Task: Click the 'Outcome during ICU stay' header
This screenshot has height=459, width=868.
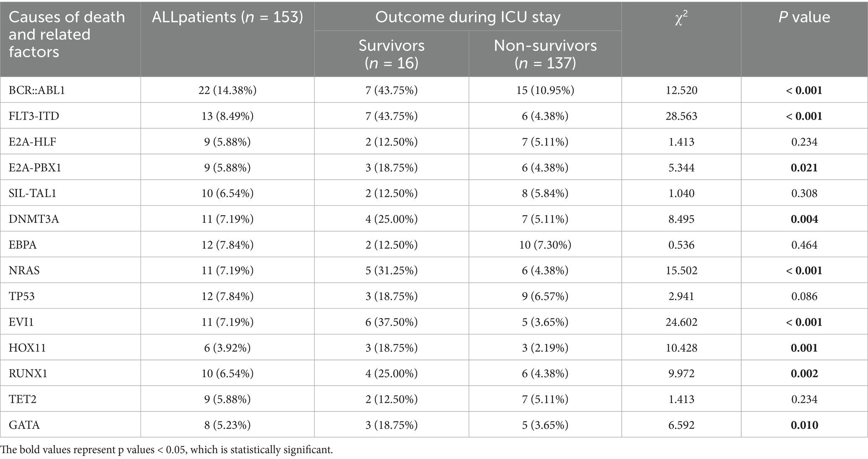Action: click(x=468, y=17)
